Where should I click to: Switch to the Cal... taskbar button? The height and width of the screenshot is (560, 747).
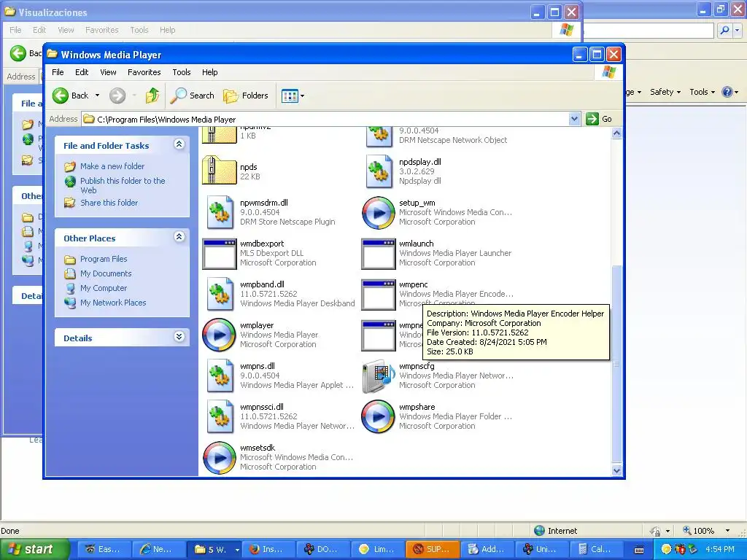pyautogui.click(x=596, y=550)
